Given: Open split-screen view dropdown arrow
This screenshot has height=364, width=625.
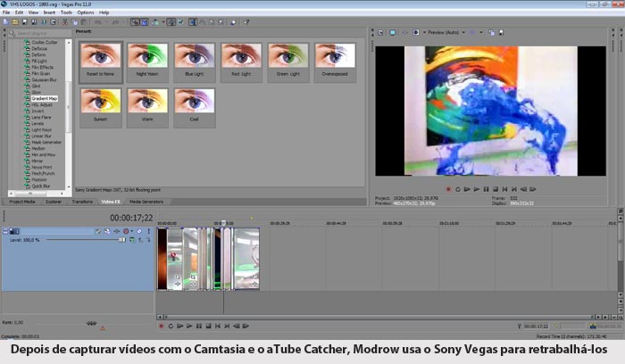Looking at the screenshot, I should pyautogui.click(x=424, y=33).
